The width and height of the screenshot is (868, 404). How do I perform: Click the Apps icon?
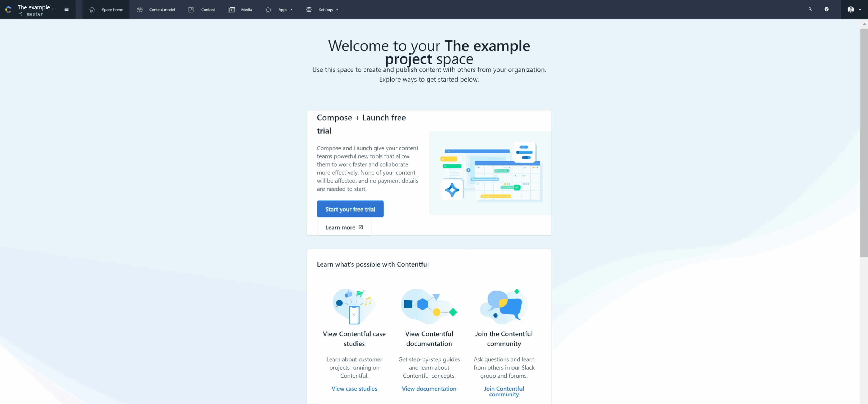(268, 9)
